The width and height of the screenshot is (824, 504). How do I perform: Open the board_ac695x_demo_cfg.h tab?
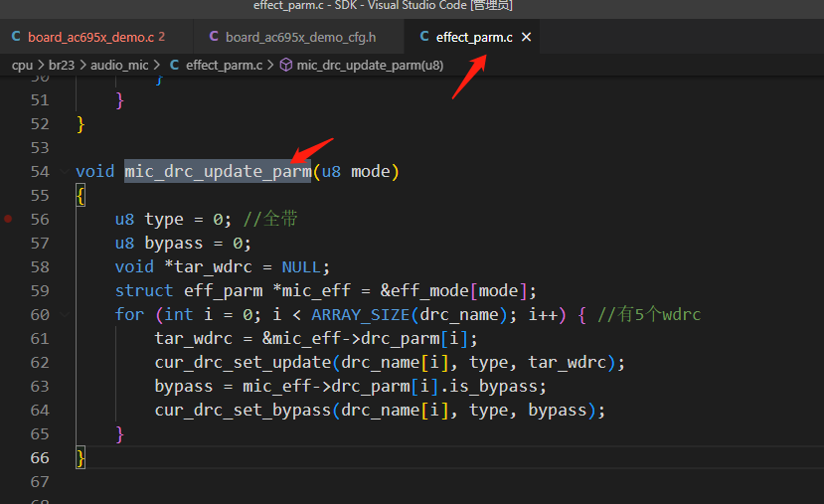pos(299,37)
